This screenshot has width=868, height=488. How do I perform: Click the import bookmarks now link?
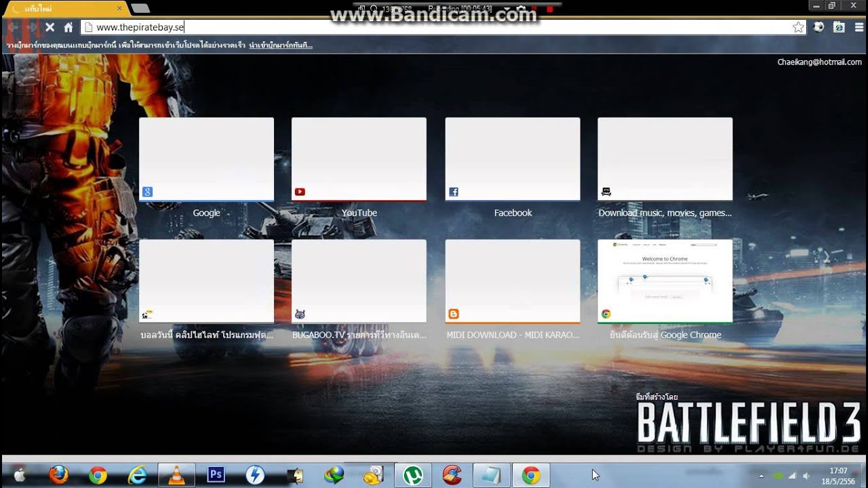pyautogui.click(x=281, y=45)
